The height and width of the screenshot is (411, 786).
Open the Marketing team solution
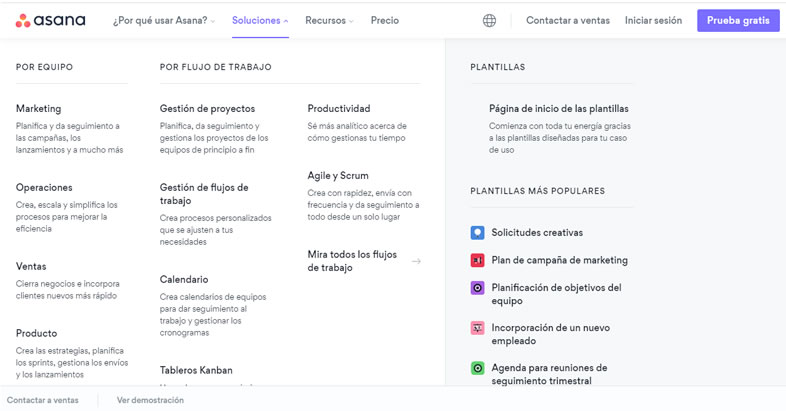coord(39,108)
